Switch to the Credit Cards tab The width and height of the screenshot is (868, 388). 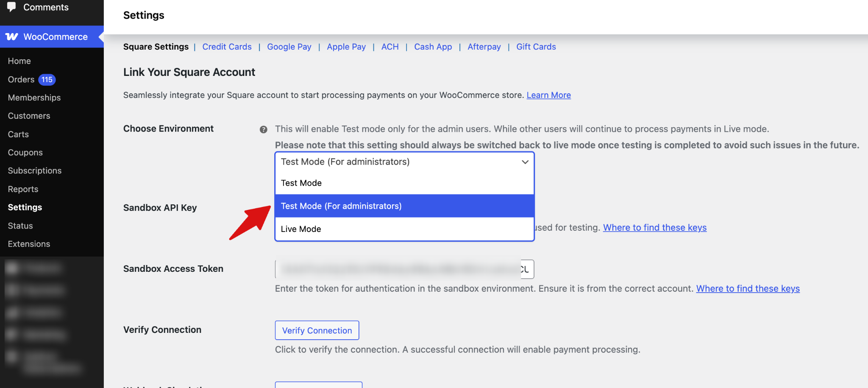(x=227, y=47)
